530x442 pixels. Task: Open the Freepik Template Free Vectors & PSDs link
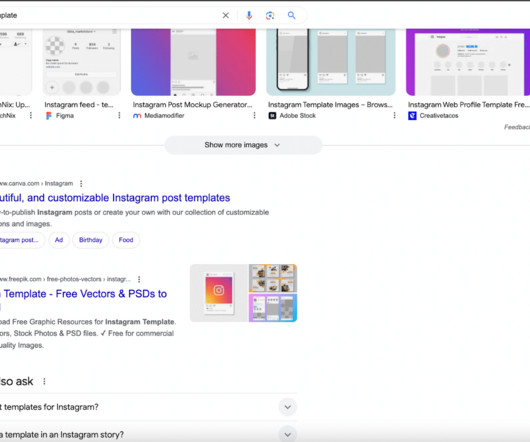[84, 294]
